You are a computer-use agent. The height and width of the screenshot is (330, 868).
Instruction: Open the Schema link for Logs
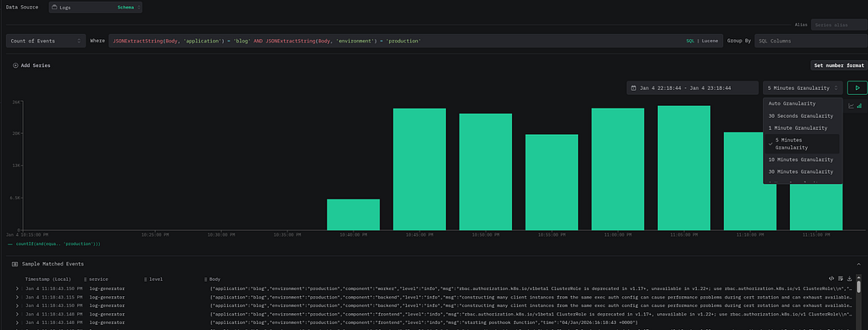[125, 8]
